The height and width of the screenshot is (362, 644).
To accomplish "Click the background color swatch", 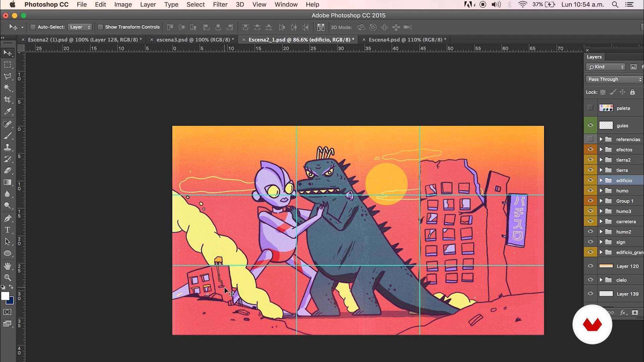I will click(x=11, y=302).
